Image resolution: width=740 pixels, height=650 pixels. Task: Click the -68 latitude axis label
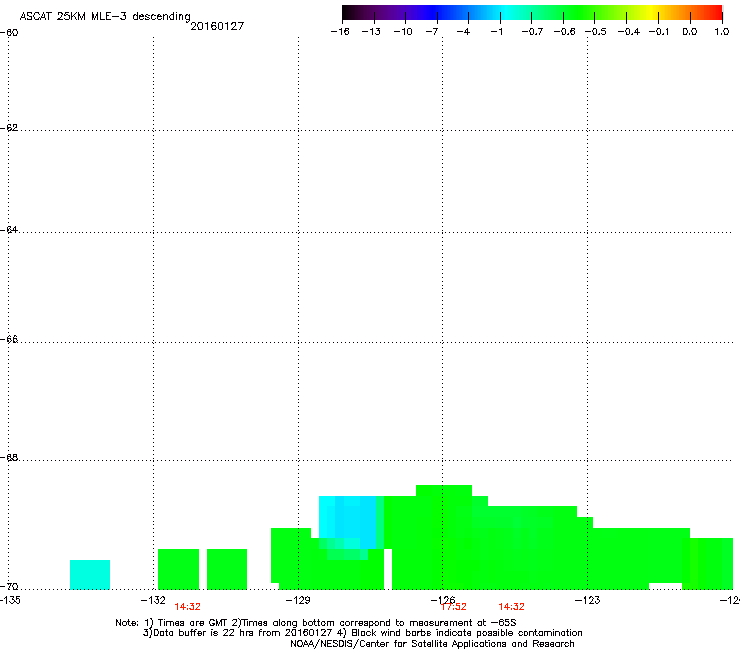coord(9,458)
